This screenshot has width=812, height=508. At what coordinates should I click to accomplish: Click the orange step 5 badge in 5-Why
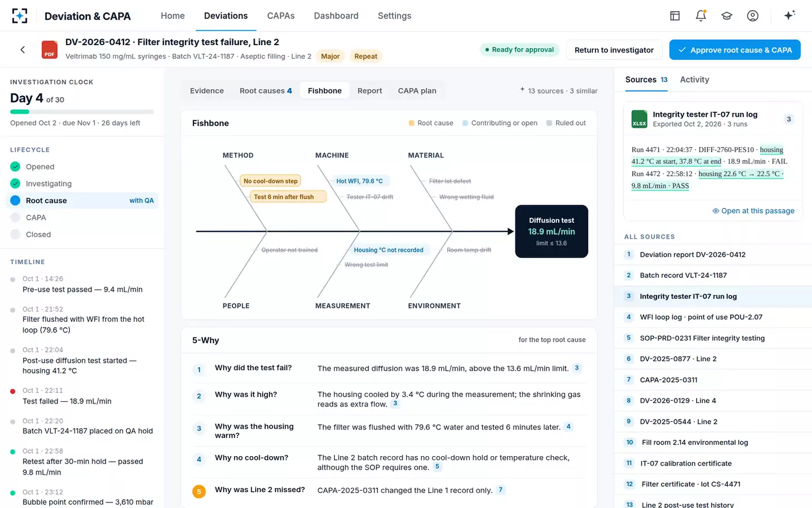pos(198,492)
